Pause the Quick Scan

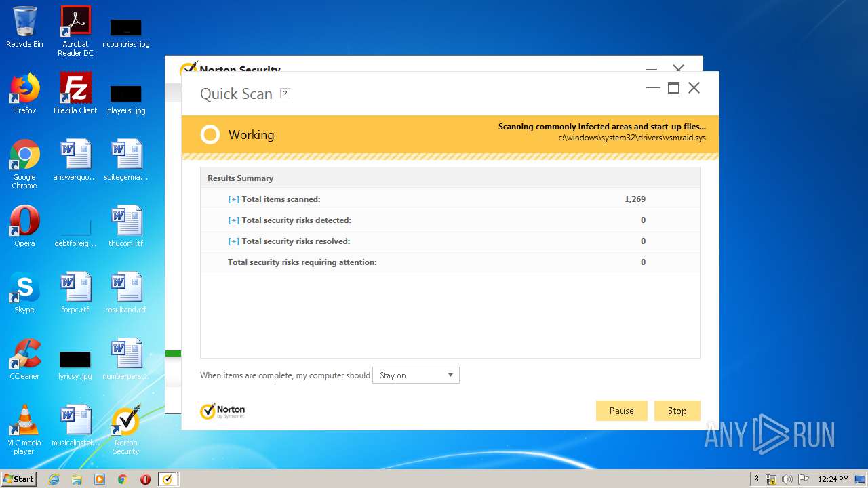point(621,411)
